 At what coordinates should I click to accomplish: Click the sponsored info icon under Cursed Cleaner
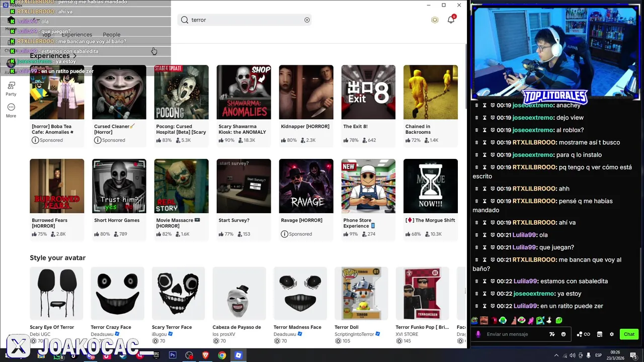98,140
